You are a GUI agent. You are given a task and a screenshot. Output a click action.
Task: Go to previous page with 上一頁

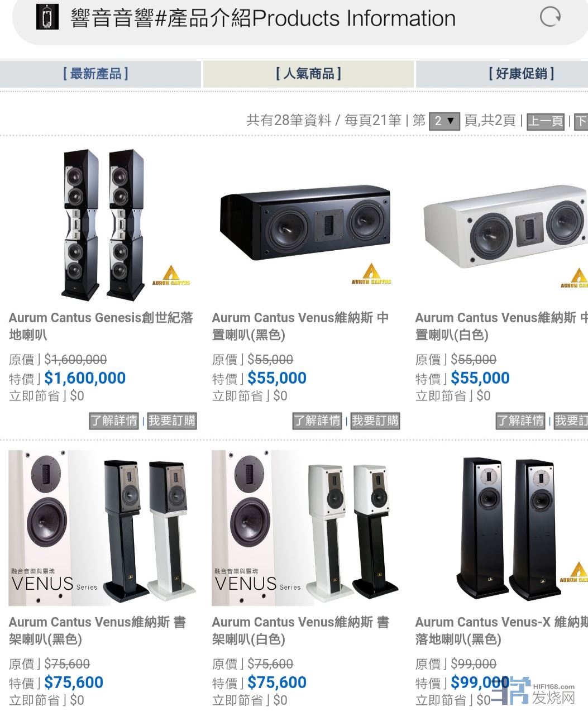pyautogui.click(x=546, y=121)
